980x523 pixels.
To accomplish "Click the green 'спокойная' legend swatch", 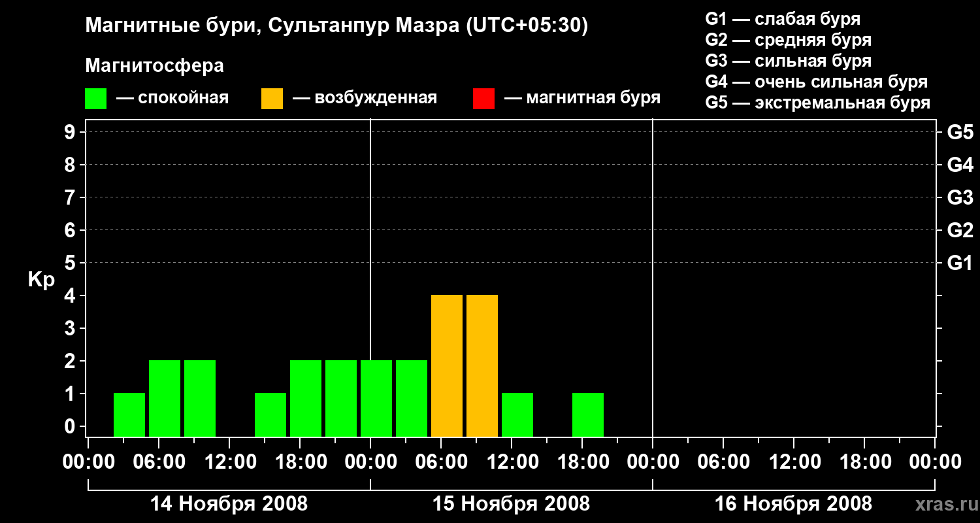I will [x=96, y=99].
